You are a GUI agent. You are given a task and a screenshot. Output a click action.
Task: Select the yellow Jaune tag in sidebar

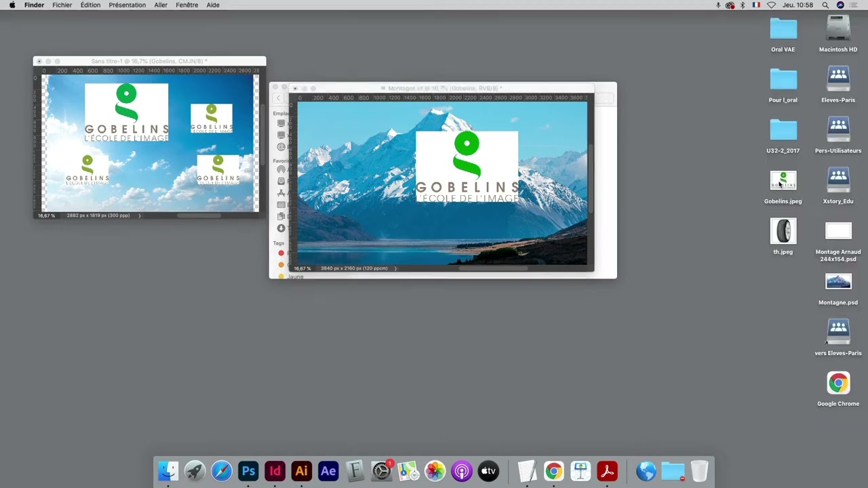tap(281, 277)
